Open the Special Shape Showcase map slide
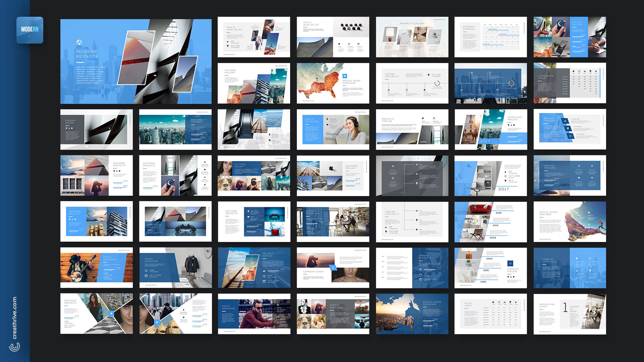The image size is (644, 362). pos(333,83)
